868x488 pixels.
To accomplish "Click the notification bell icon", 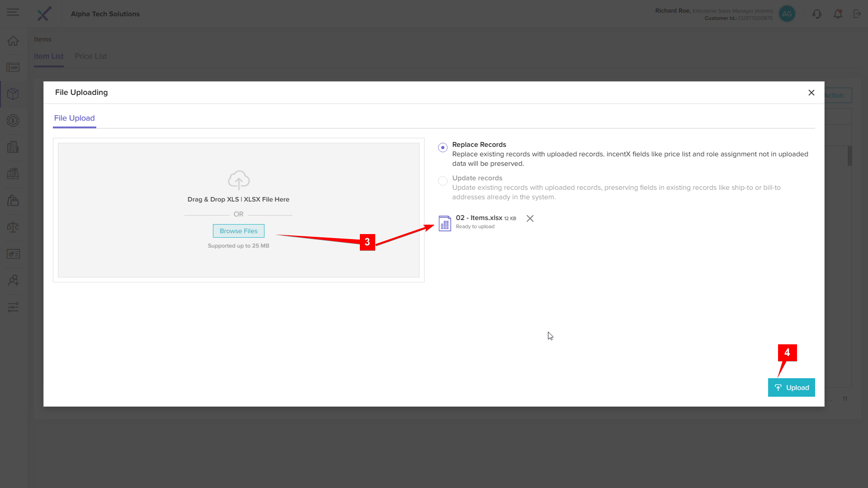I will tap(838, 14).
